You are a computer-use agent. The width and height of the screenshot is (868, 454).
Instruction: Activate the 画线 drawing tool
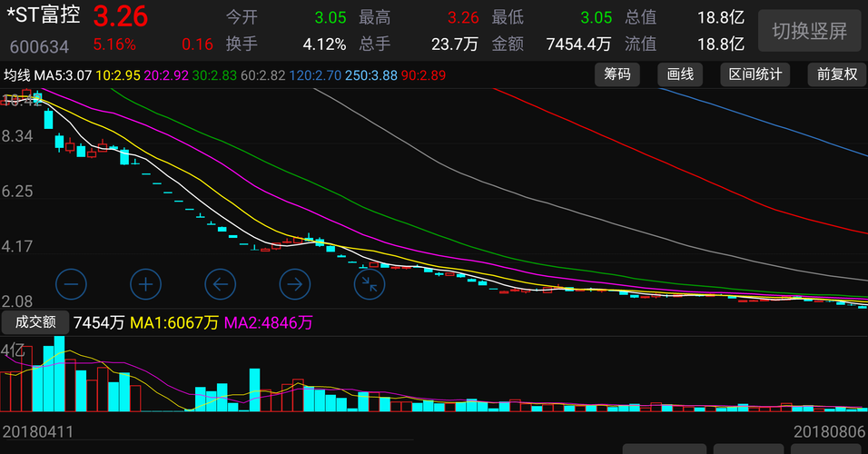pos(680,74)
